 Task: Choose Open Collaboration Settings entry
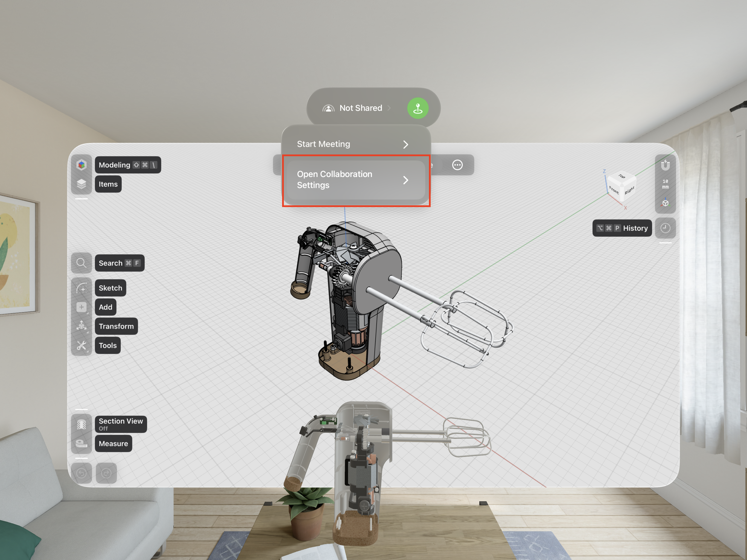pos(356,180)
